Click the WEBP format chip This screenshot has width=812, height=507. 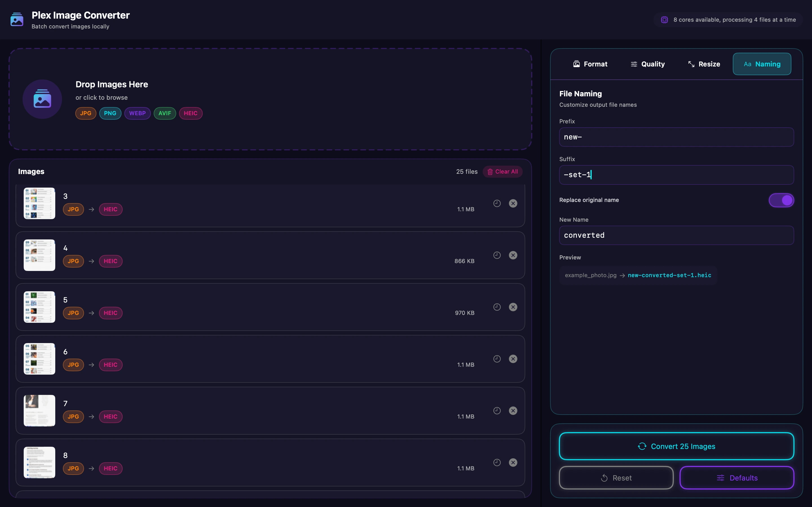[x=137, y=113]
